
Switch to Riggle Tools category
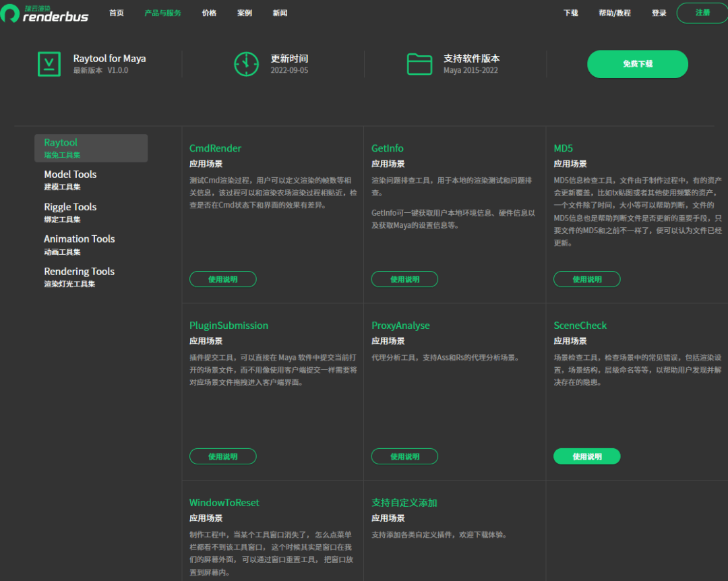[x=70, y=212]
